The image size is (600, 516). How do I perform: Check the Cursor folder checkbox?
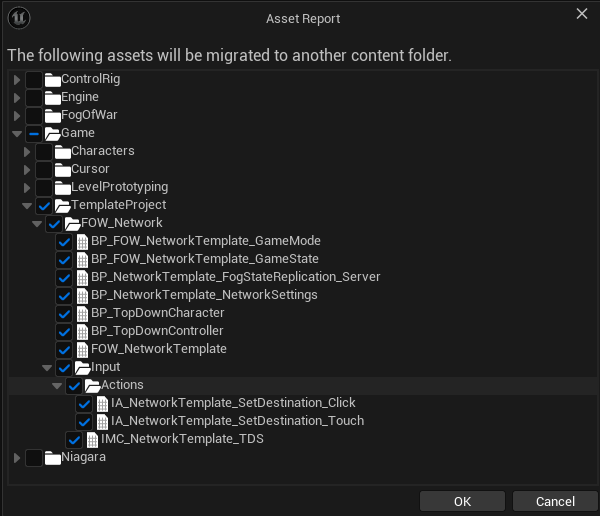pyautogui.click(x=44, y=170)
